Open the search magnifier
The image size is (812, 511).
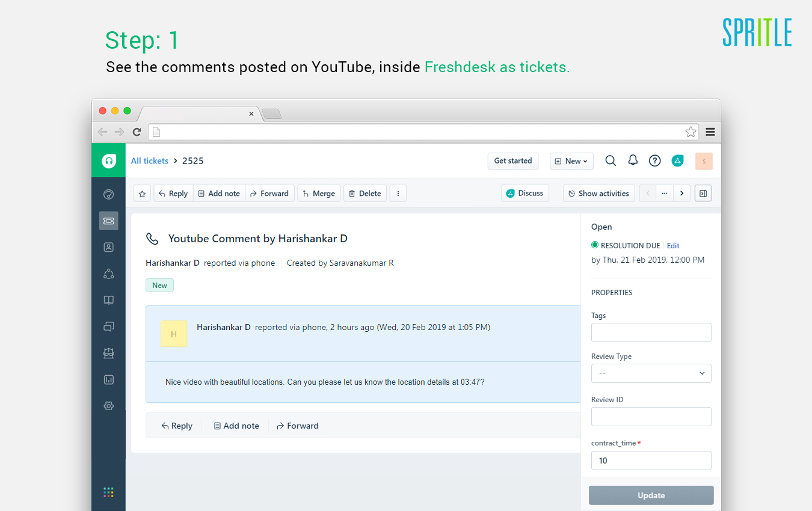(611, 161)
